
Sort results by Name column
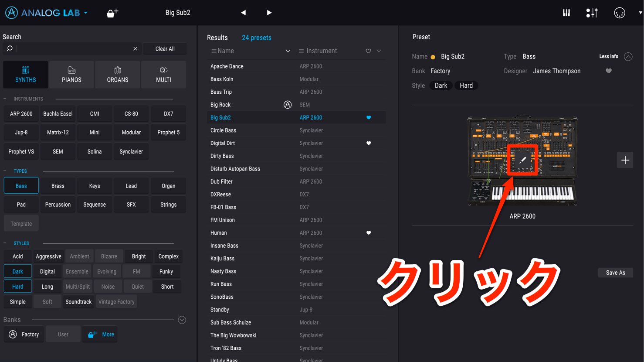pyautogui.click(x=226, y=51)
